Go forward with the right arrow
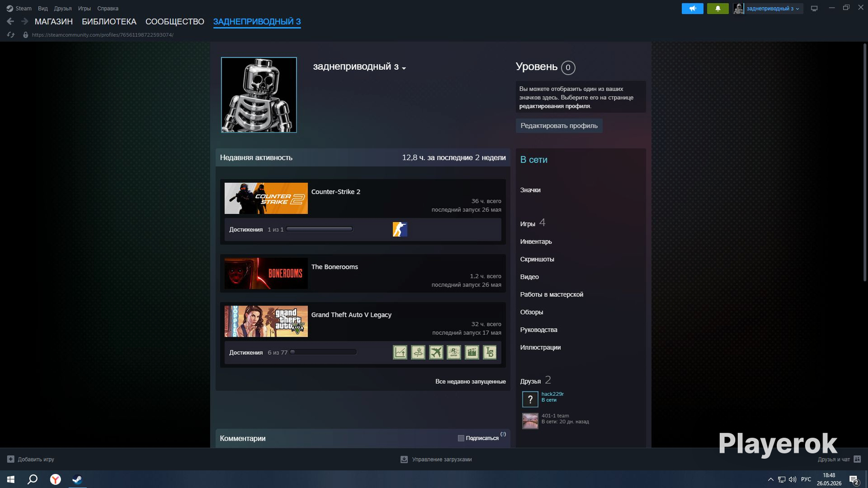The image size is (868, 488). pos(24,21)
